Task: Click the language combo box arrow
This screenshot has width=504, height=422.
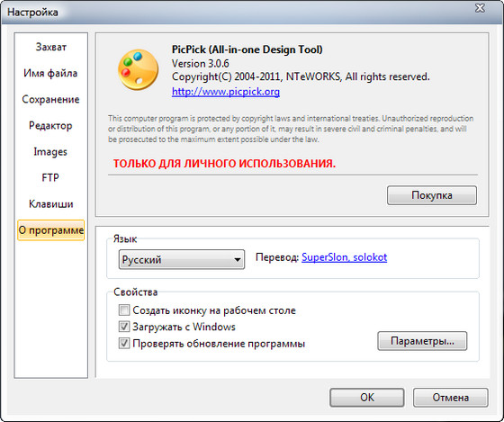Action: 238,260
